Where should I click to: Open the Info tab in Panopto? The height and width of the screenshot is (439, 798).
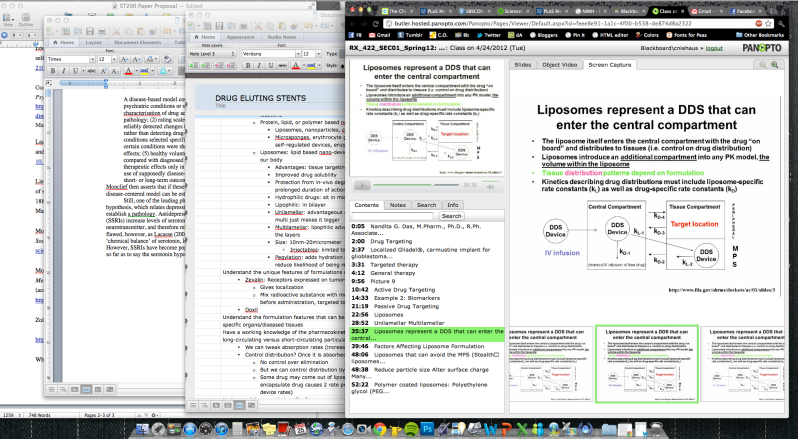point(452,205)
